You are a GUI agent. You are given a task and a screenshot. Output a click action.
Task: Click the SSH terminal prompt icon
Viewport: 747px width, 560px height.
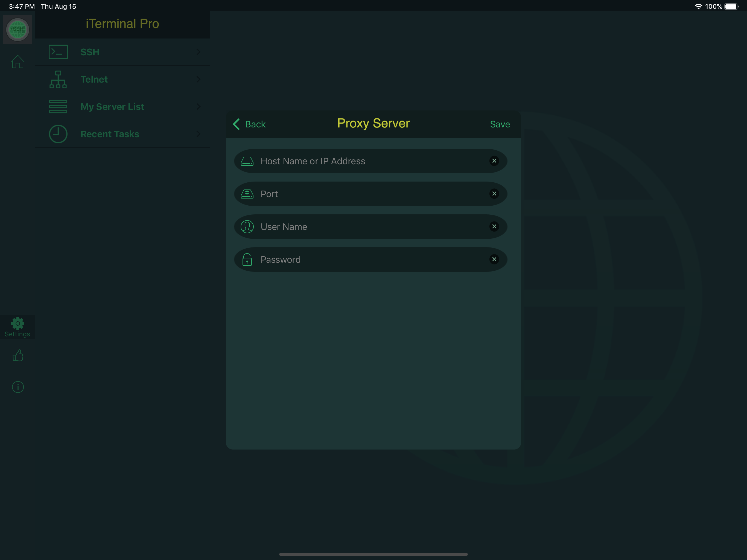coord(58,52)
